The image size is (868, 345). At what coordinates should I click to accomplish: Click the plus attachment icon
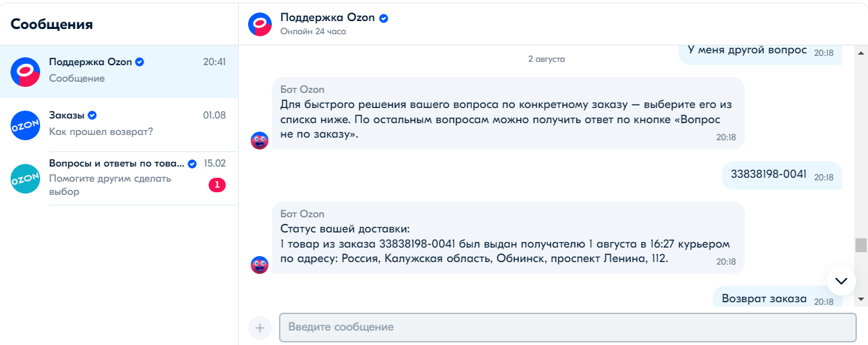[x=259, y=327]
